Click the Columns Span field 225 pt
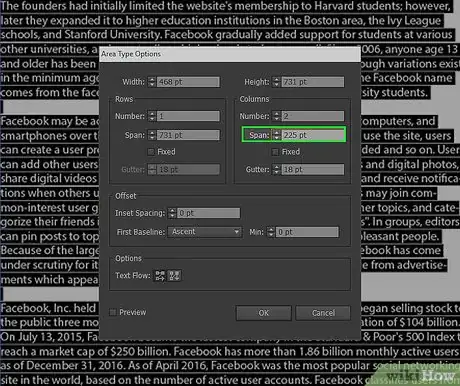The image size is (460, 386). pyautogui.click(x=313, y=135)
